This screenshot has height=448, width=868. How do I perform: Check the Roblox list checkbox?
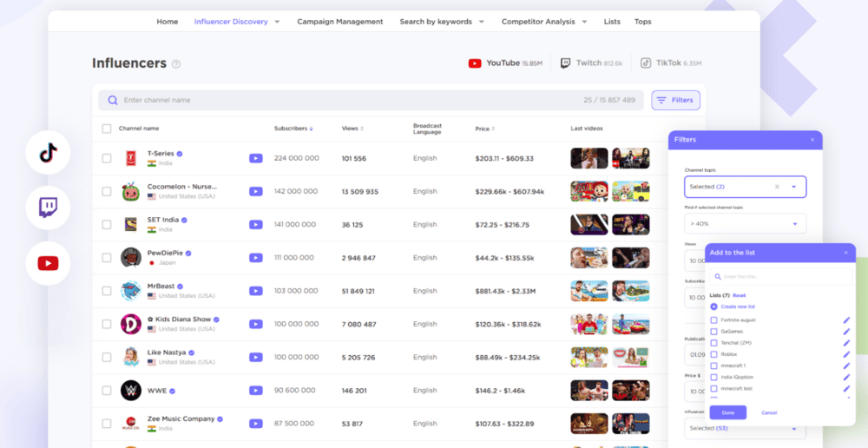point(713,354)
